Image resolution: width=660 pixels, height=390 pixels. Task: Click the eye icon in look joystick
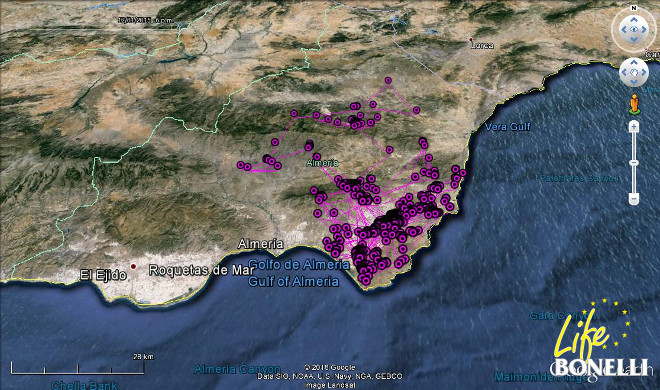click(634, 29)
